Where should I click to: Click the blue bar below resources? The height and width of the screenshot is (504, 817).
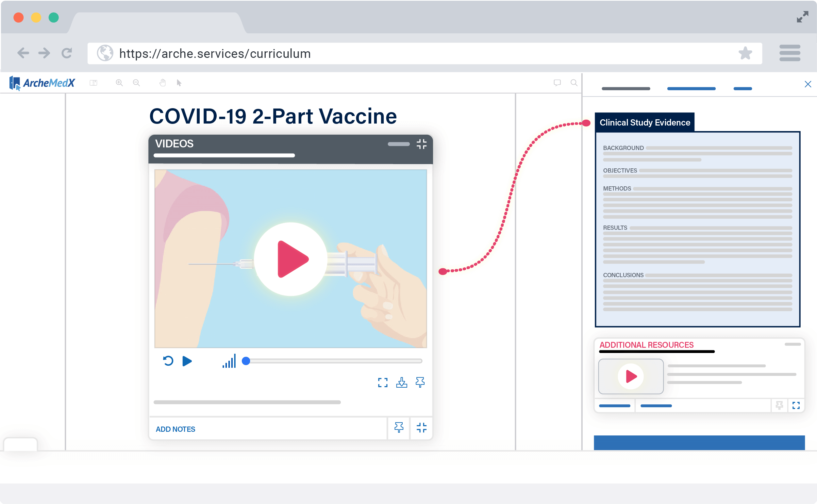[x=699, y=443]
